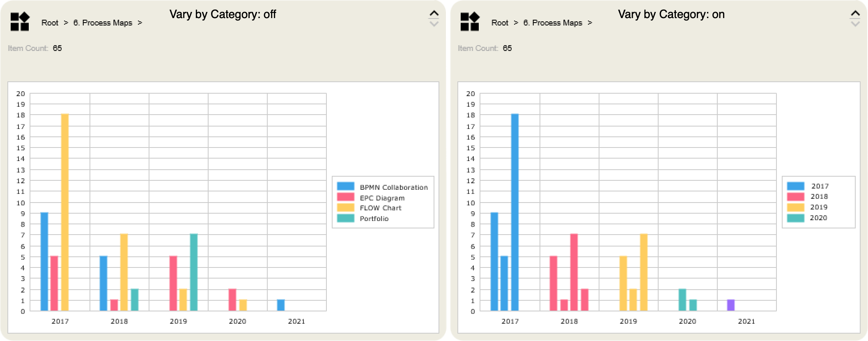
Task: Select the teal Portfolio legend swatch
Action: click(345, 219)
